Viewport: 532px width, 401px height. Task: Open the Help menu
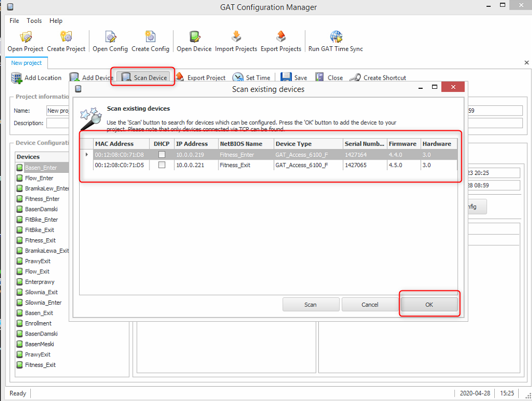pos(56,21)
